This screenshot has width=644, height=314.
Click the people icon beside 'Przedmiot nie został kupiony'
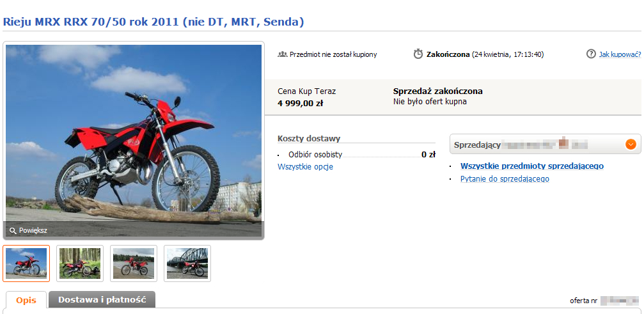(x=282, y=54)
